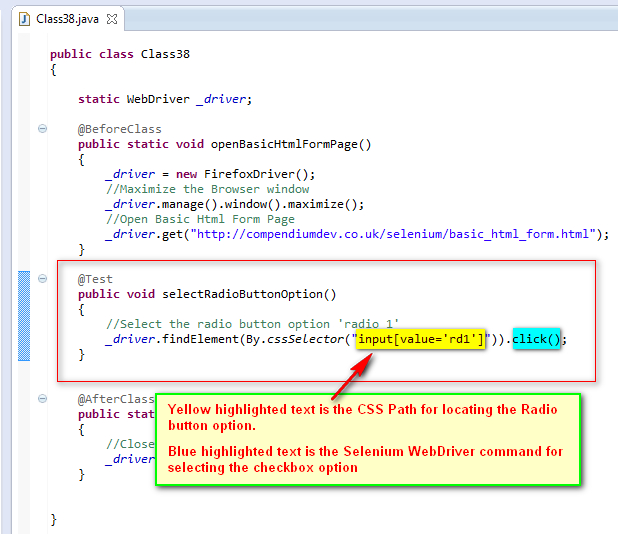The image size is (618, 534).
Task: Click the @Test annotation
Action: [95, 279]
